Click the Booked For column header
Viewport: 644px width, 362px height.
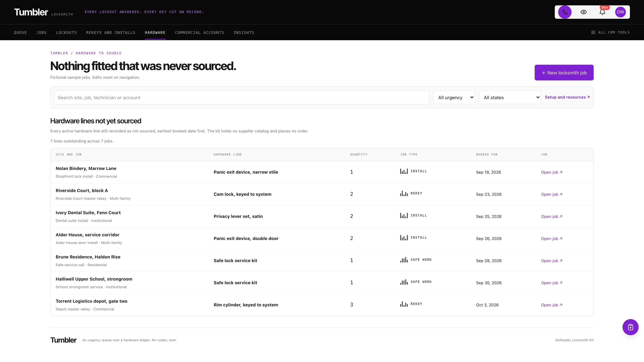[487, 155]
